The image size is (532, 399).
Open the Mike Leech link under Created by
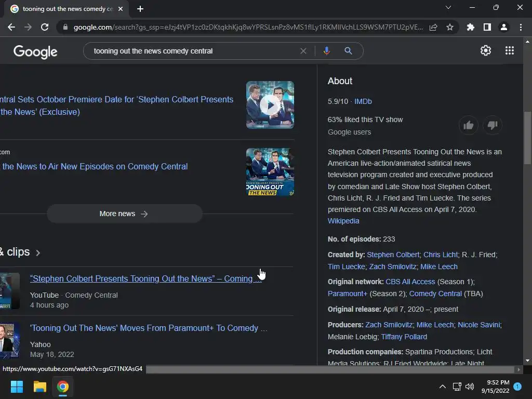439,267
